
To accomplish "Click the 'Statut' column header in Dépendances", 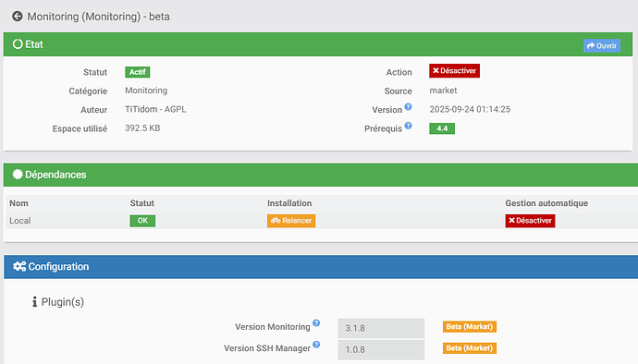I will 142,203.
